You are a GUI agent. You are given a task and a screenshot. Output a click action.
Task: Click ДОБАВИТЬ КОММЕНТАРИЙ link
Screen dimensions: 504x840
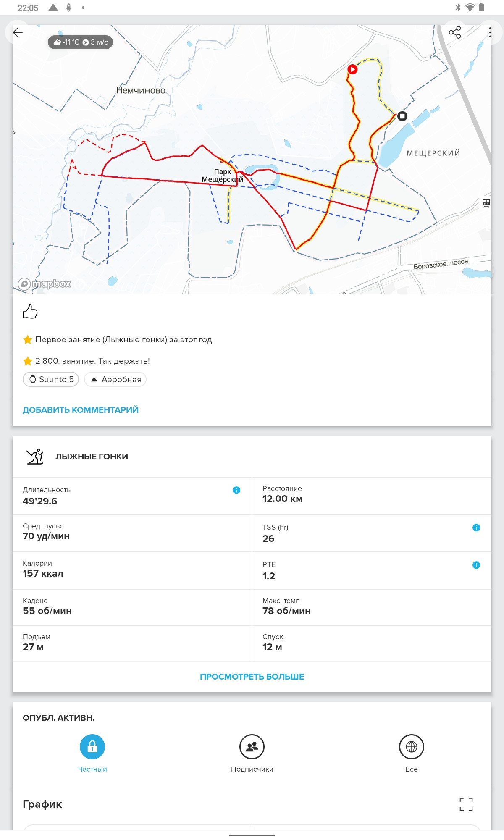(81, 410)
